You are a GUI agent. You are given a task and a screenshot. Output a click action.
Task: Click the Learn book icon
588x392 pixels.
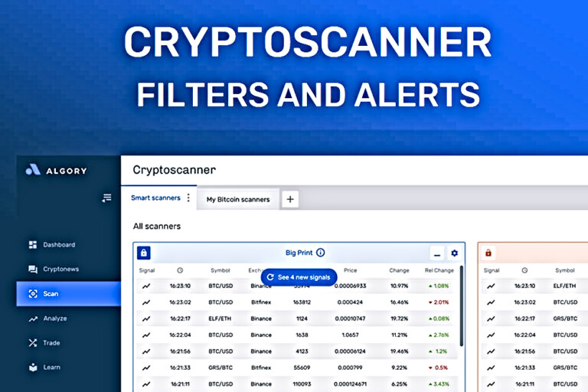[33, 367]
